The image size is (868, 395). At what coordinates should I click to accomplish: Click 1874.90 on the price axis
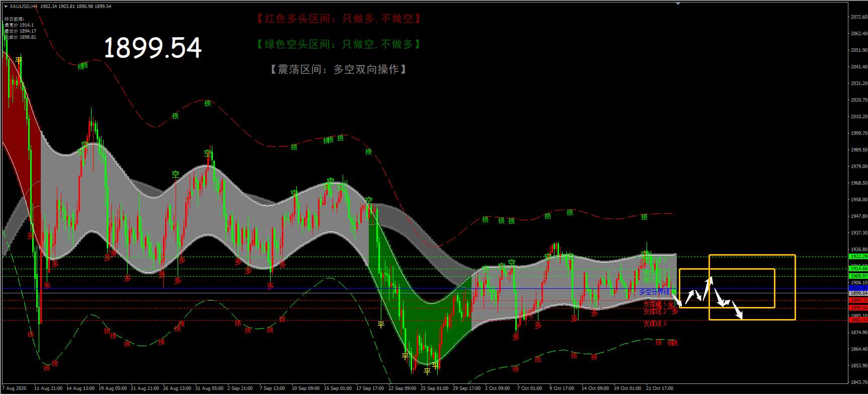click(x=858, y=332)
